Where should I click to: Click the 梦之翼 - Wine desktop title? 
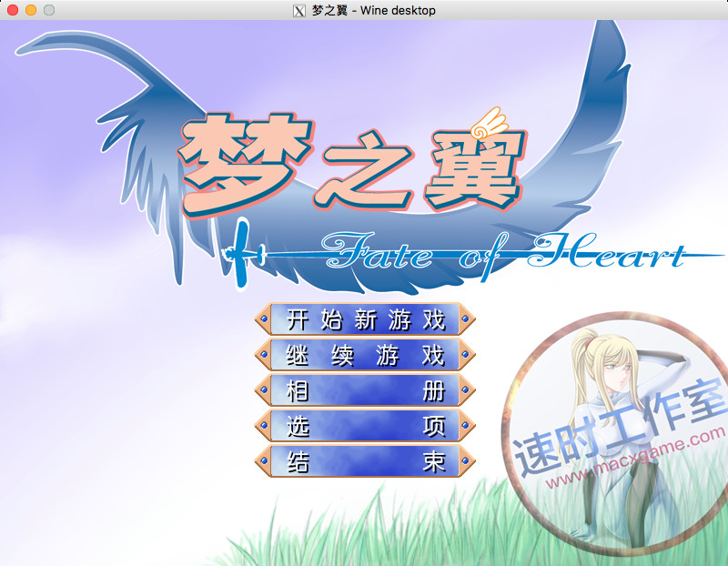pyautogui.click(x=374, y=10)
